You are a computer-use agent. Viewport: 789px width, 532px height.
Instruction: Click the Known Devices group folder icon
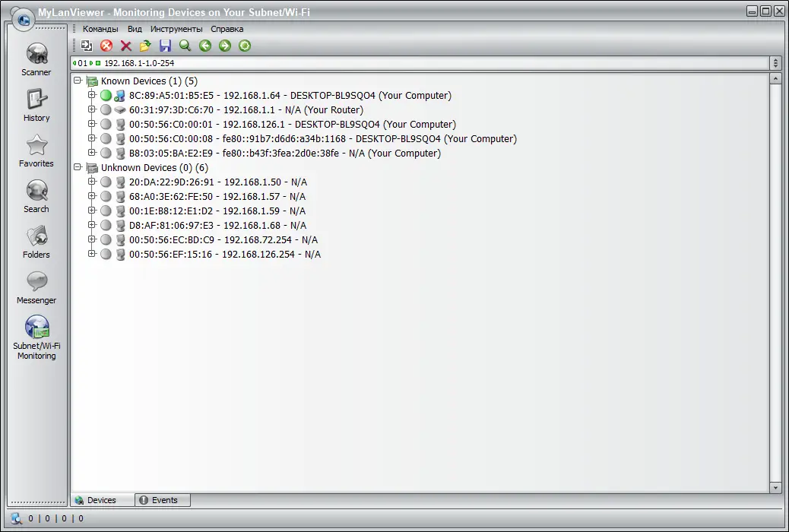[x=91, y=81]
